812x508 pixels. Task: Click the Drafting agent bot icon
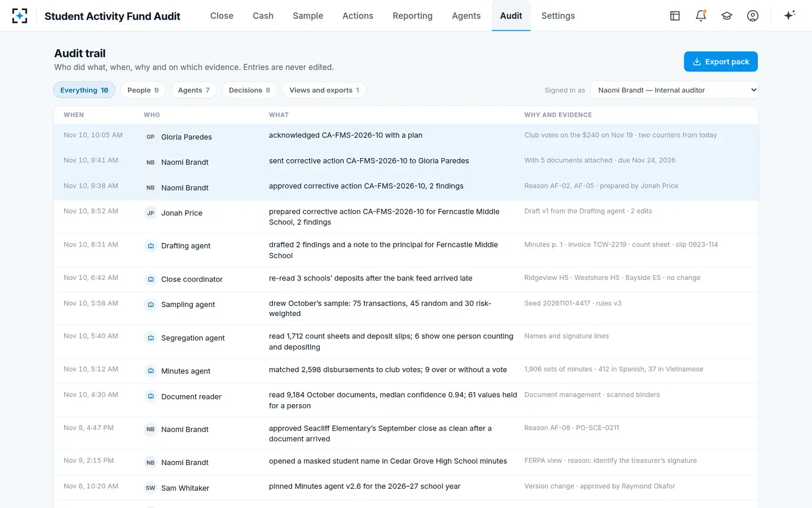[151, 246]
